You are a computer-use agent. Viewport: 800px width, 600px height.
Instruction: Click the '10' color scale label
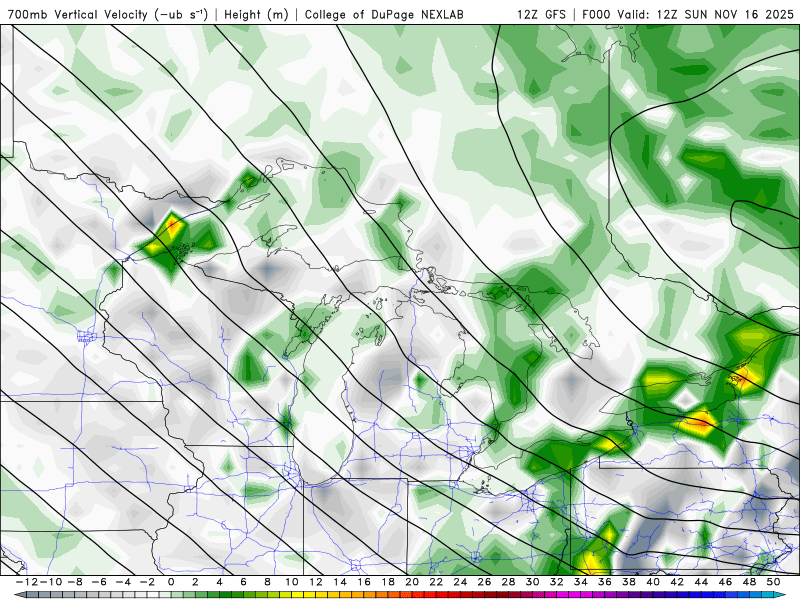(x=291, y=582)
